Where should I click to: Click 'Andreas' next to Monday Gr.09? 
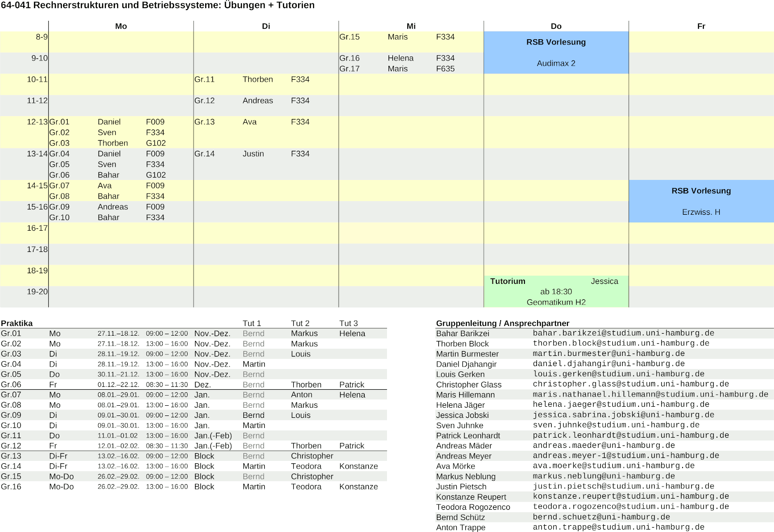click(113, 207)
